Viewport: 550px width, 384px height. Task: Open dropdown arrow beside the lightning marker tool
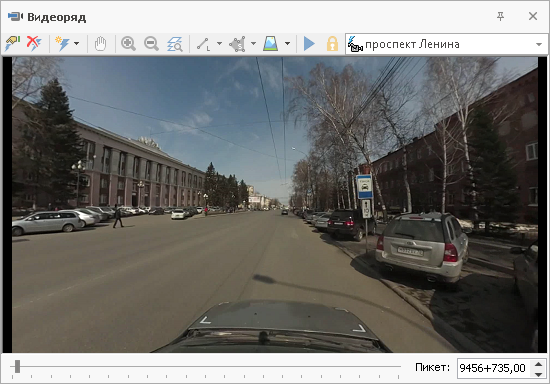76,44
